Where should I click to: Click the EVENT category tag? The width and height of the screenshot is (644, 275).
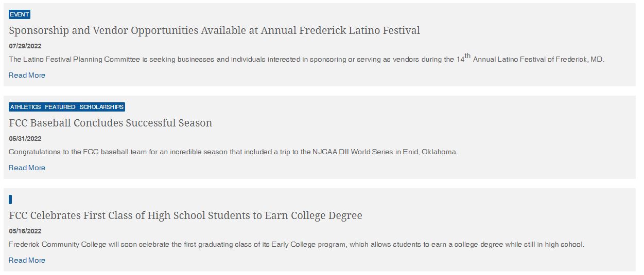20,14
